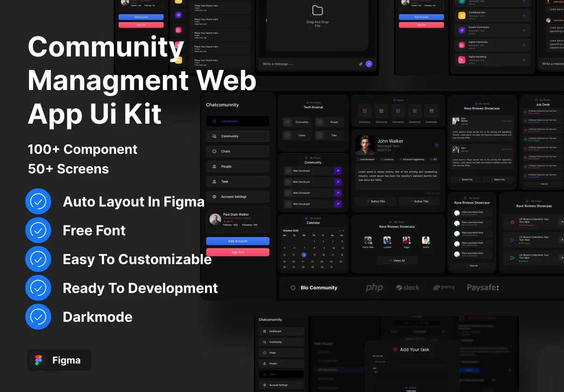Click Sign Out below Paul Stain Walker card

pos(238,252)
